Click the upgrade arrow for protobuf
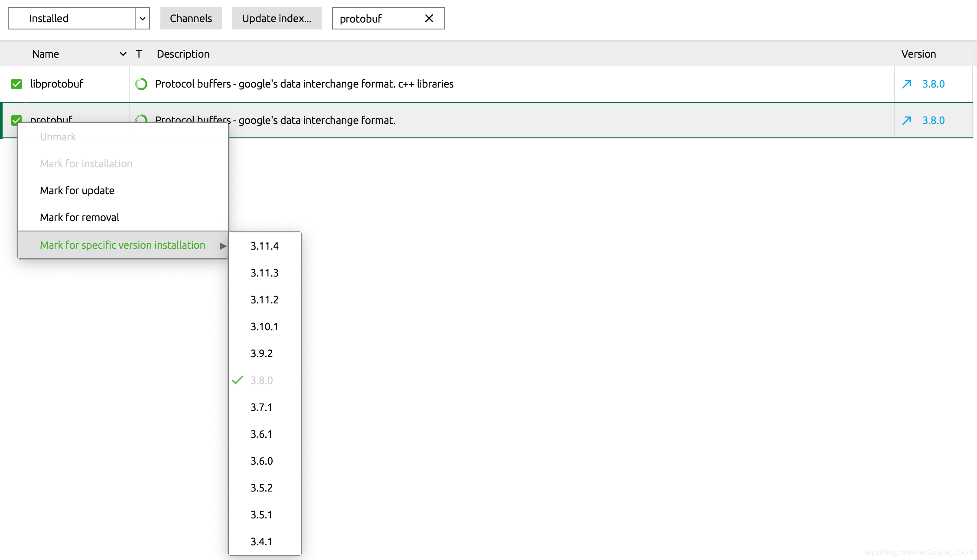 (x=906, y=120)
